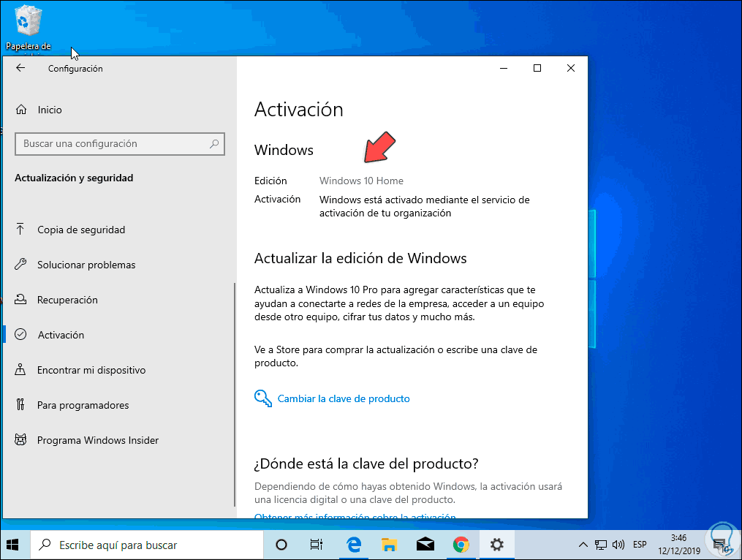Click the Windows 10 Home edition text
This screenshot has width=742, height=560.
point(362,181)
